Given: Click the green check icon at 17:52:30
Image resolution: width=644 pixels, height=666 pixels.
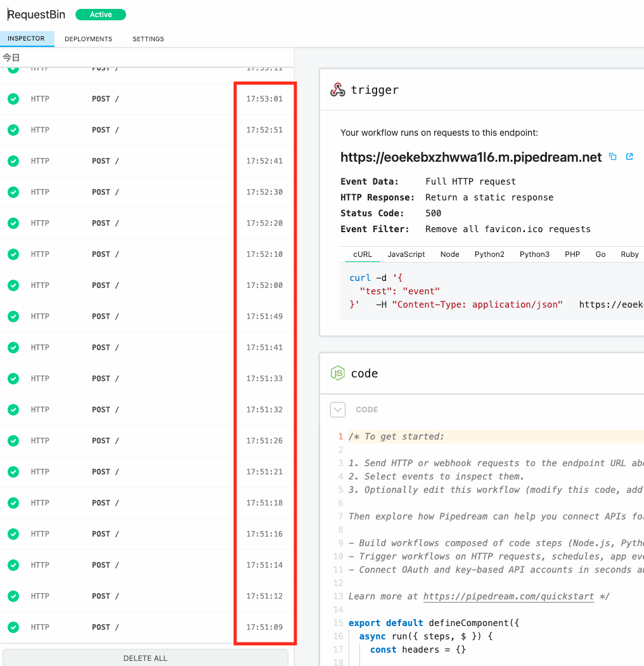Looking at the screenshot, I should click(13, 192).
